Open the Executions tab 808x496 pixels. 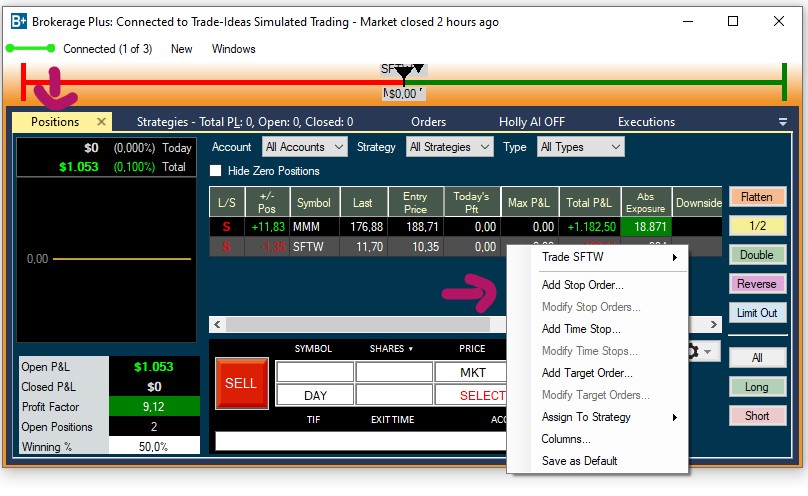pyautogui.click(x=646, y=122)
